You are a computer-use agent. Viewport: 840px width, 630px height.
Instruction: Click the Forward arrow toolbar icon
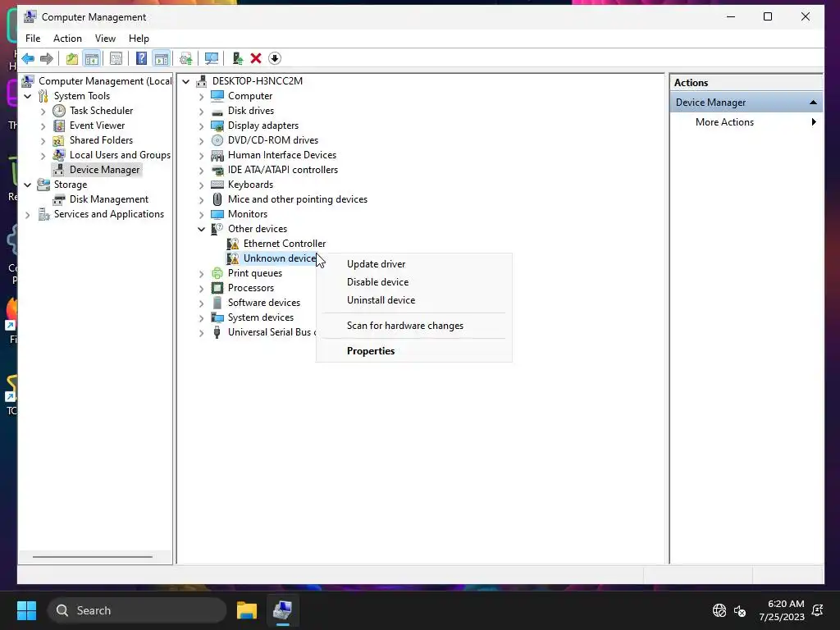47,58
